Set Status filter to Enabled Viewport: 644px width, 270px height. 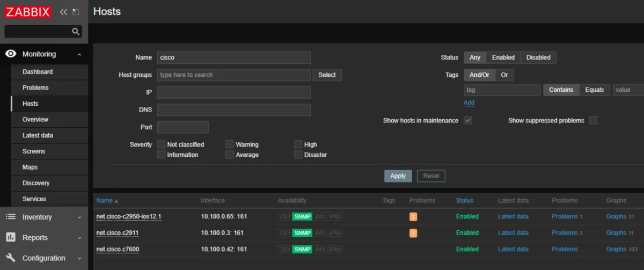(x=503, y=57)
